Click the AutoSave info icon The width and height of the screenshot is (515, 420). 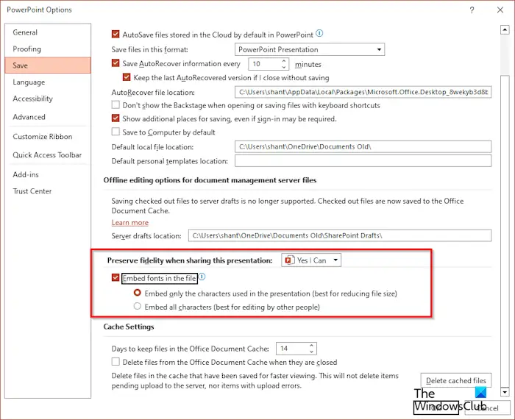[319, 33]
